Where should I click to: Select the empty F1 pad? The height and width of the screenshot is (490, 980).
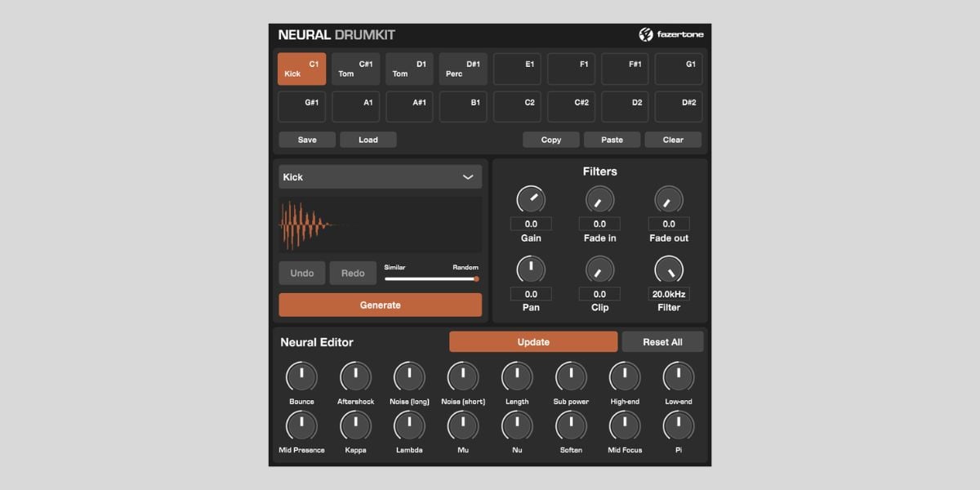[x=571, y=69]
